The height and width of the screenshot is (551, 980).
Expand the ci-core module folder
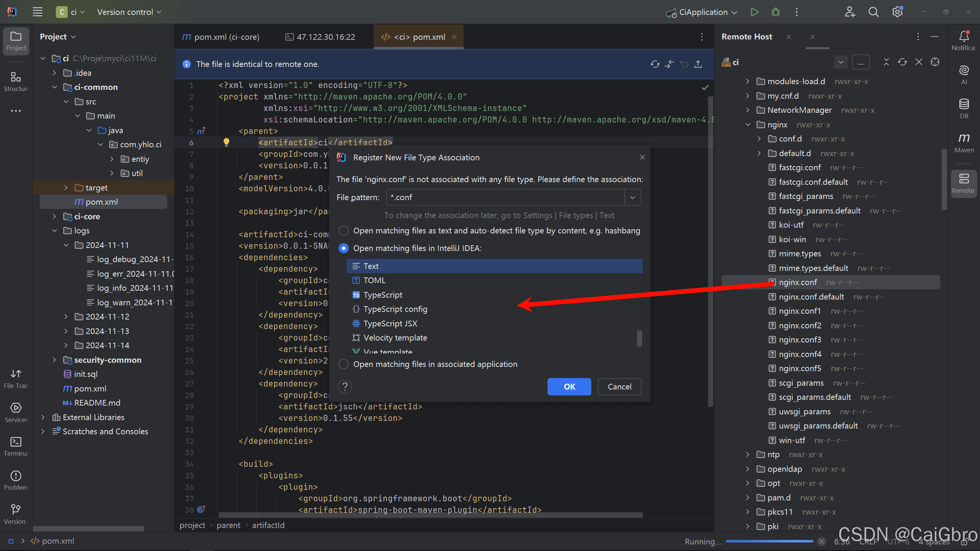[x=54, y=217]
